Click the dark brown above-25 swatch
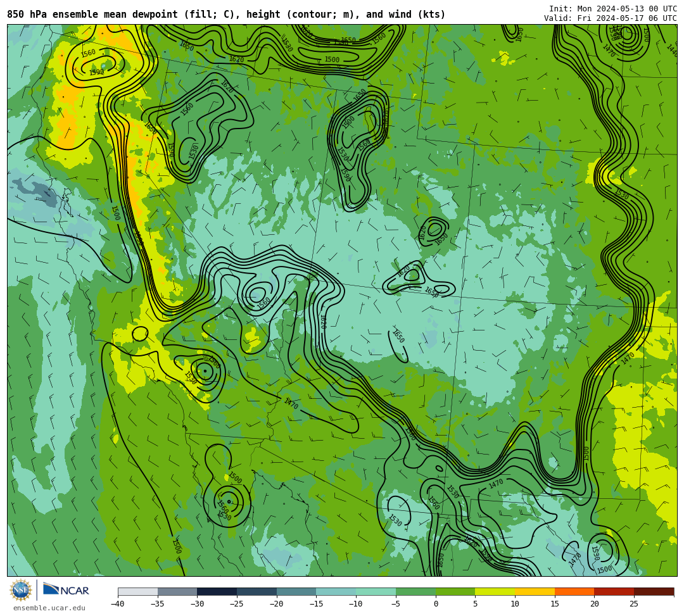 [654, 591]
